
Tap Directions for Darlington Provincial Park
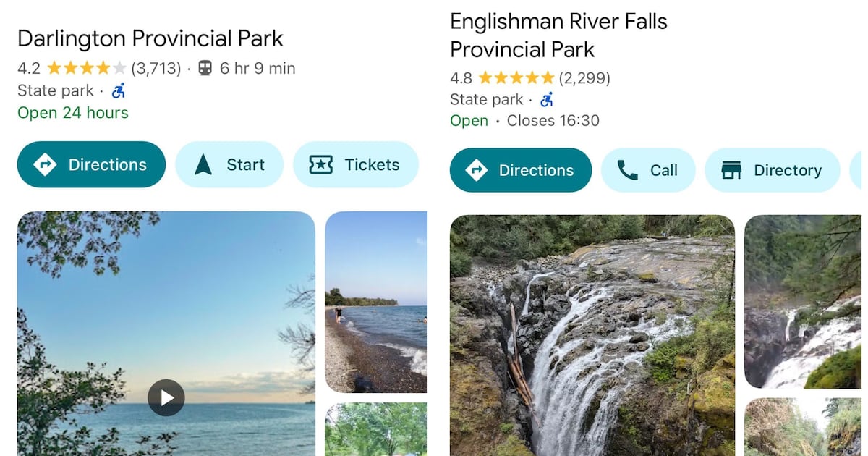(91, 164)
